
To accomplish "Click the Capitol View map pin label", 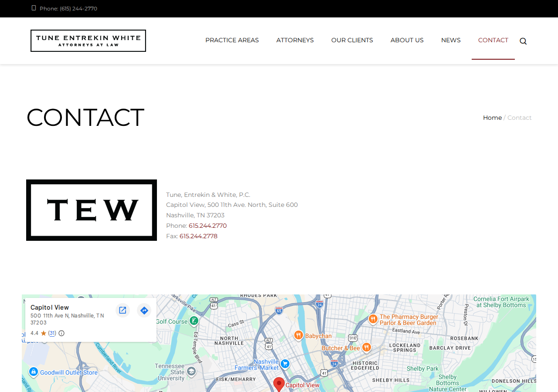I will (303, 385).
